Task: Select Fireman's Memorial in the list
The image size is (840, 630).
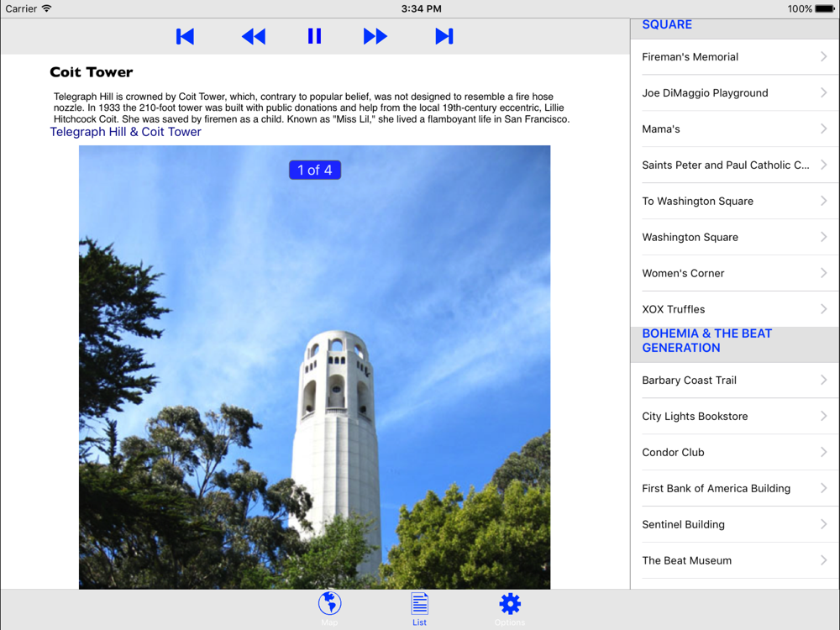Action: (x=735, y=57)
